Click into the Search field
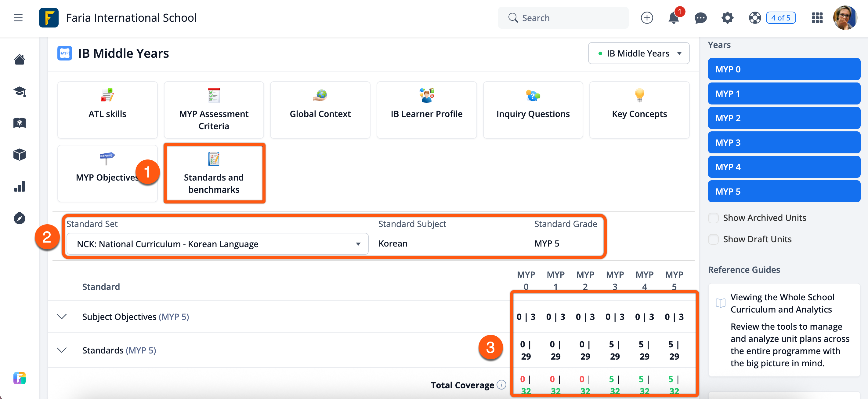Screen dimensions: 868x399 tap(563, 18)
